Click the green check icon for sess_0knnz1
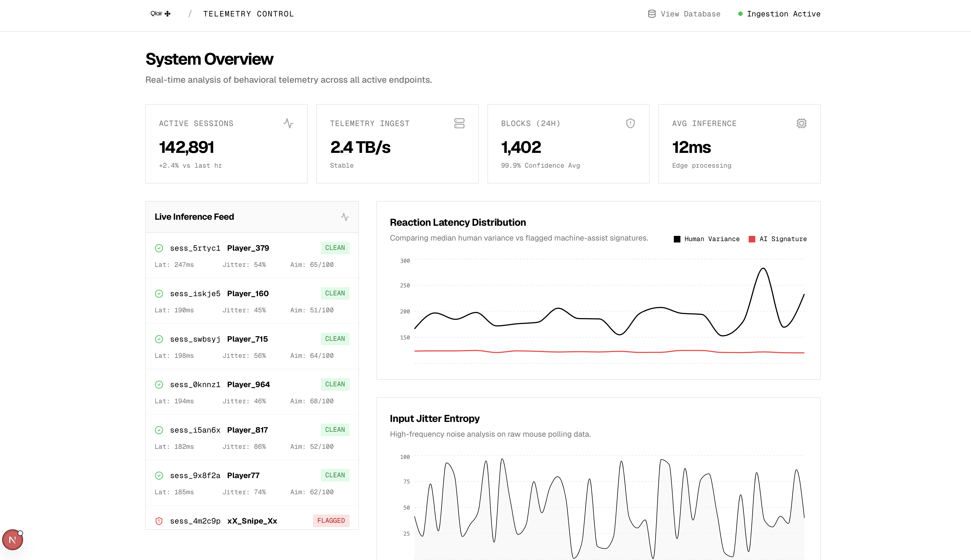The width and height of the screenshot is (971, 560). click(159, 385)
